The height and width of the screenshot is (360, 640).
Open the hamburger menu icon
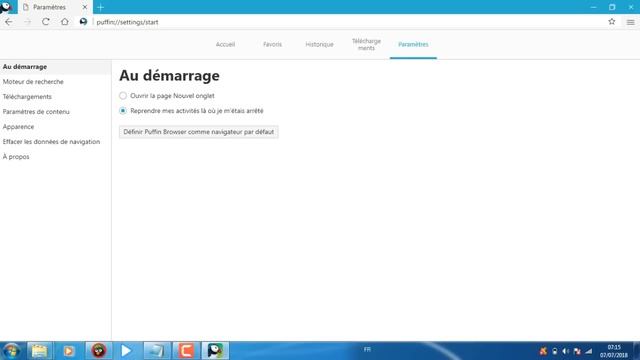[631, 22]
